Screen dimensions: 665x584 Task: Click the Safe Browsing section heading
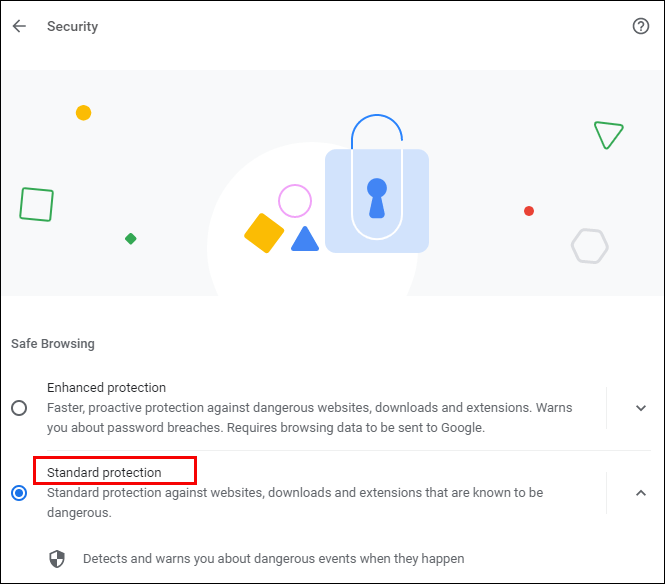coord(53,344)
